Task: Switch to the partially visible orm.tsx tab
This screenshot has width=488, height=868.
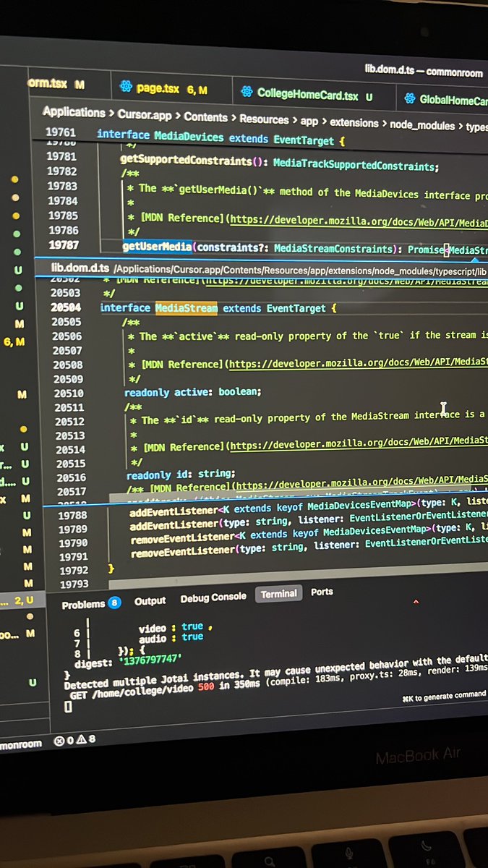Action: point(56,84)
